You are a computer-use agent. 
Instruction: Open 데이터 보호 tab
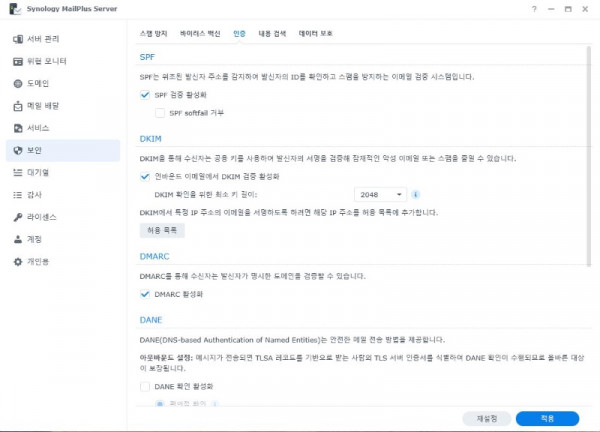click(x=315, y=33)
